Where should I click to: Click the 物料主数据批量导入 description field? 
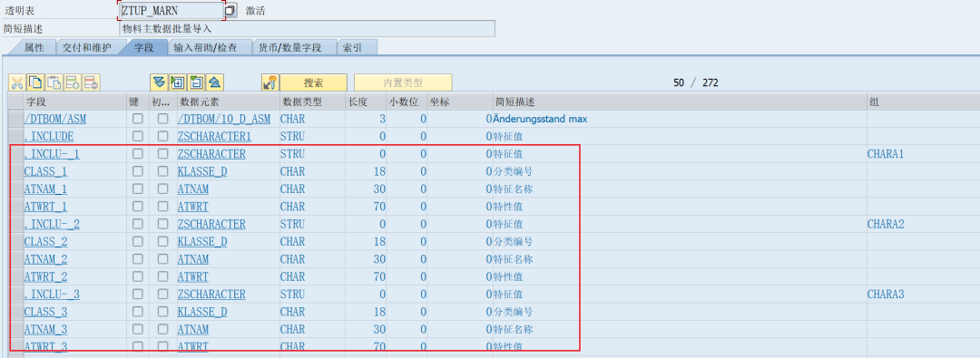click(307, 29)
